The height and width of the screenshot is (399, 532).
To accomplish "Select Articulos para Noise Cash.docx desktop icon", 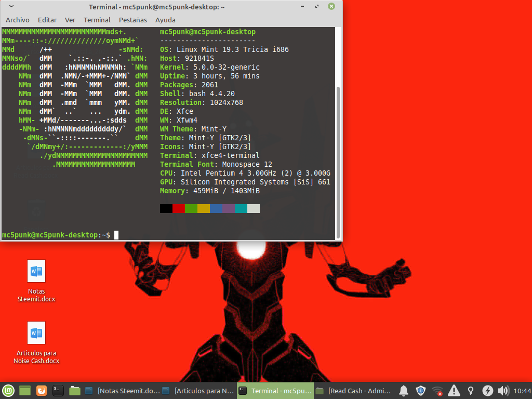I will [36, 343].
